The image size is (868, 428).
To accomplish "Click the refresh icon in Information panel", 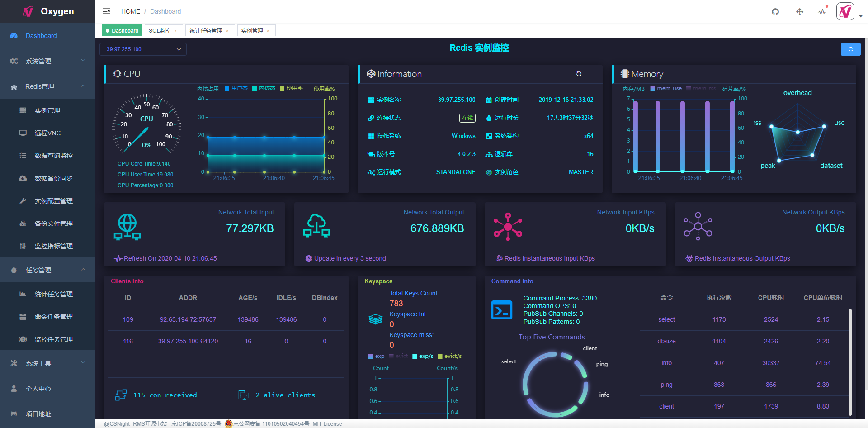I will 579,74.
